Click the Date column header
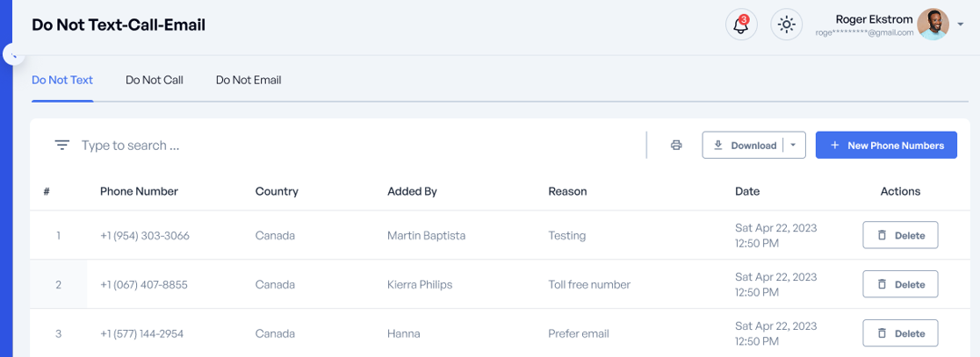980x357 pixels. click(747, 191)
